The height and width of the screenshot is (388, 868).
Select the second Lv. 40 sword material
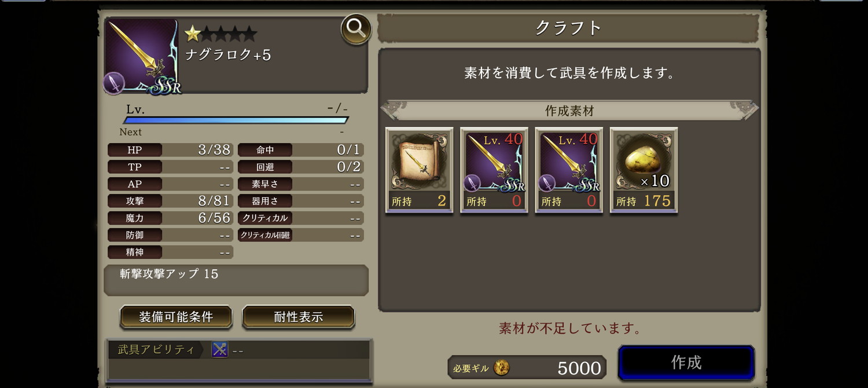click(x=569, y=170)
